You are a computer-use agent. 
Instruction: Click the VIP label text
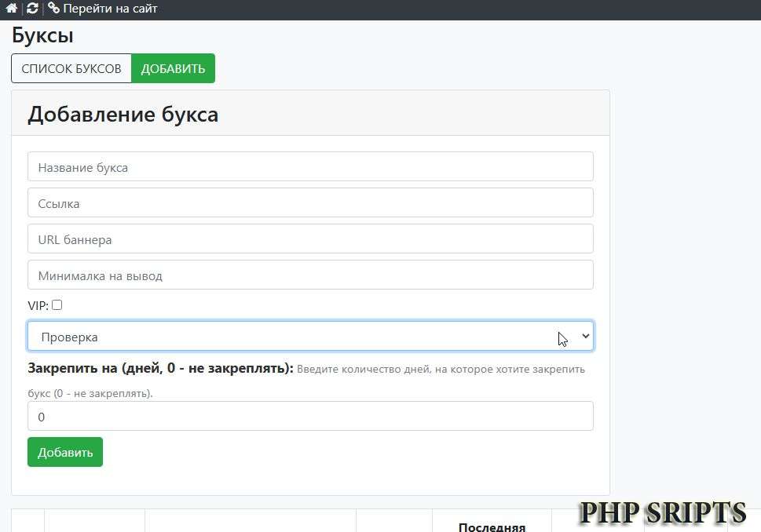click(x=37, y=305)
